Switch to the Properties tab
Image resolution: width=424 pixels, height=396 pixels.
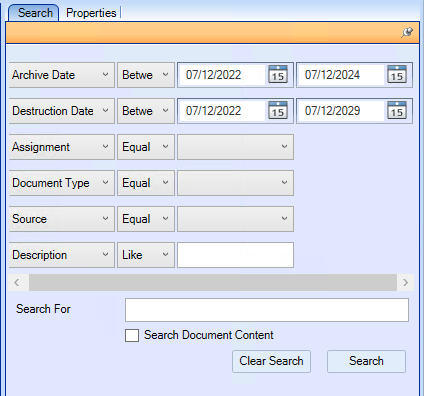[x=91, y=13]
